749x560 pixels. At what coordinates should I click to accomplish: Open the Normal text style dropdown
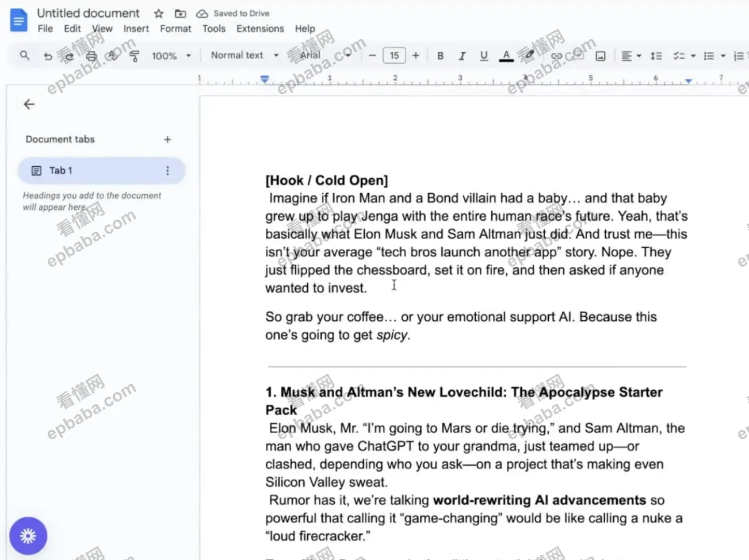(244, 55)
